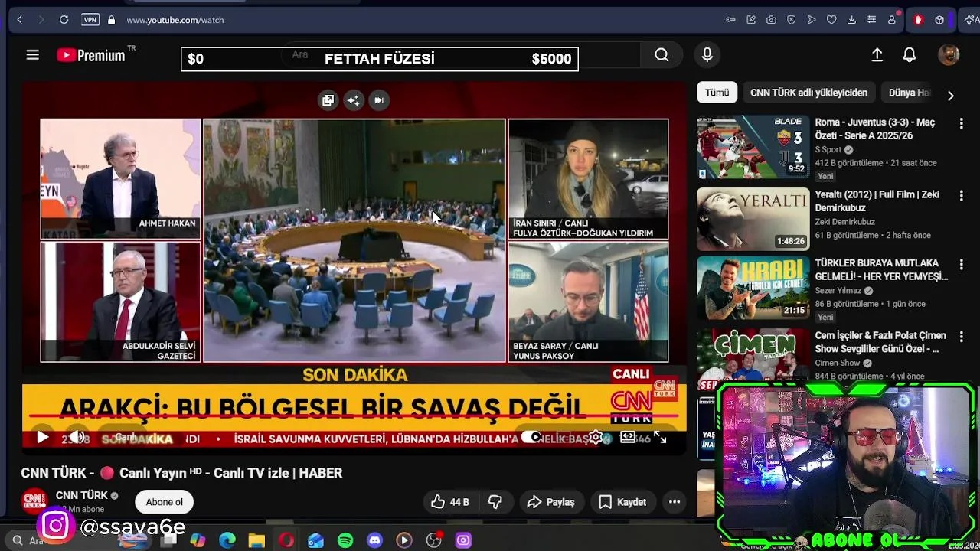This screenshot has width=980, height=551.
Task: Subscribe using Abone ol button
Action: point(165,502)
